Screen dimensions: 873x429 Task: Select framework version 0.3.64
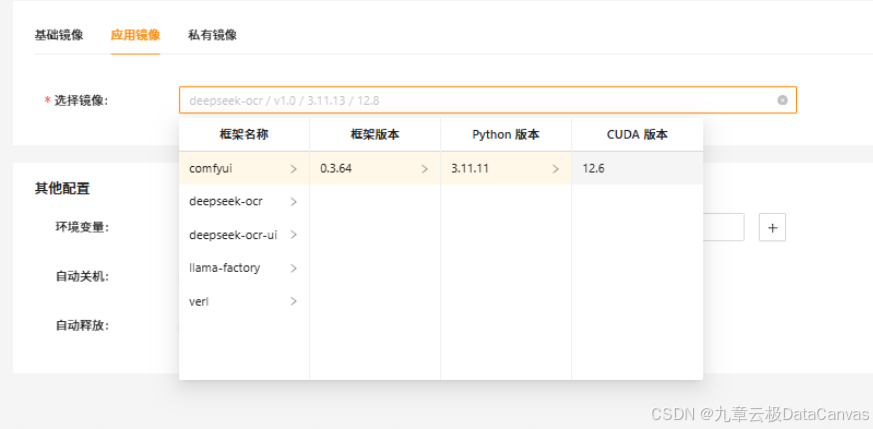[x=375, y=168]
